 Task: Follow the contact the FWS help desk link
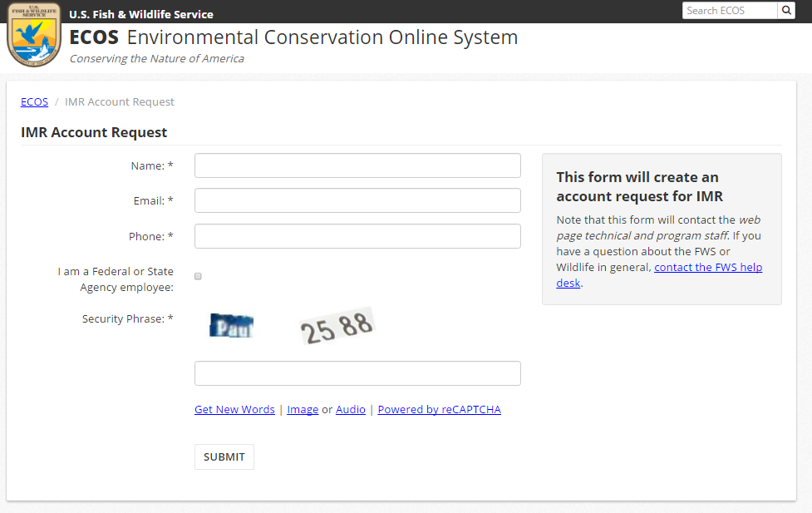tap(708, 267)
